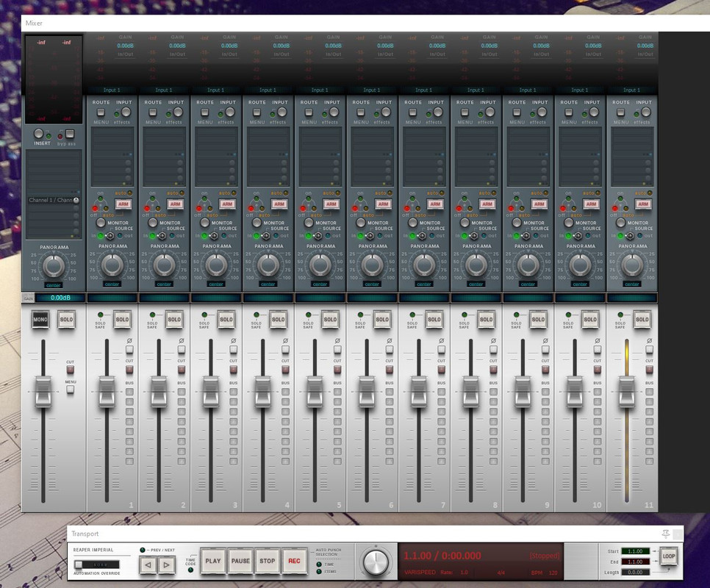Open master channel MENU button below CUT
The height and width of the screenshot is (588, 710).
click(70, 390)
